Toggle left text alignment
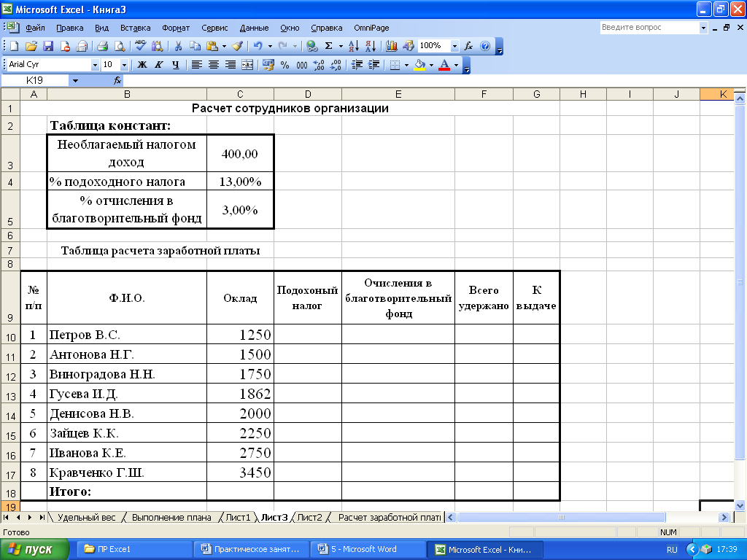The width and height of the screenshot is (747, 560). click(x=197, y=65)
